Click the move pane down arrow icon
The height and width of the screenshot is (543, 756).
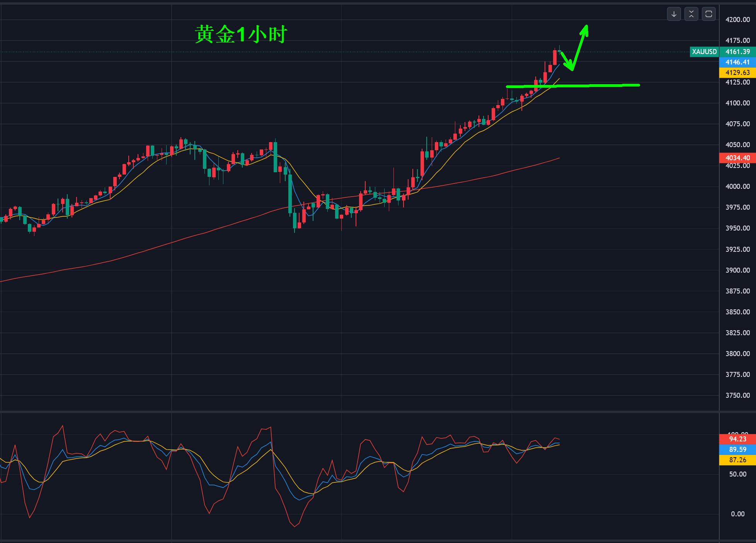pos(674,14)
